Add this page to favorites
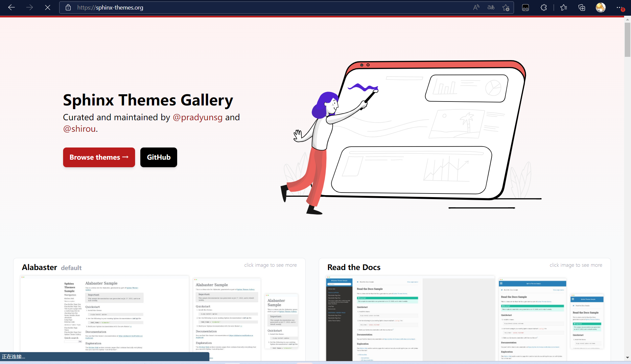Viewport: 631px width, 364px height. coord(506,8)
